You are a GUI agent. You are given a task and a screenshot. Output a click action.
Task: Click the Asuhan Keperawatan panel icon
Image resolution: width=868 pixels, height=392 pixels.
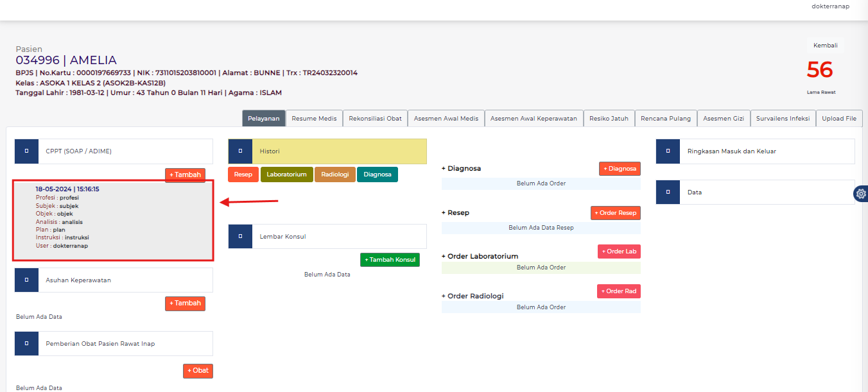tap(26, 280)
